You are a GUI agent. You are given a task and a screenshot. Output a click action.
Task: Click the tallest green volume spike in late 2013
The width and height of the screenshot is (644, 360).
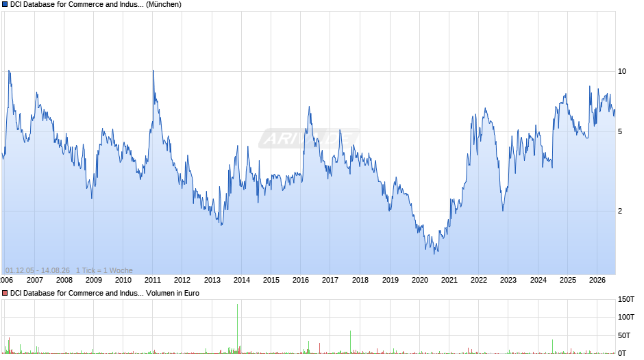tap(238, 329)
